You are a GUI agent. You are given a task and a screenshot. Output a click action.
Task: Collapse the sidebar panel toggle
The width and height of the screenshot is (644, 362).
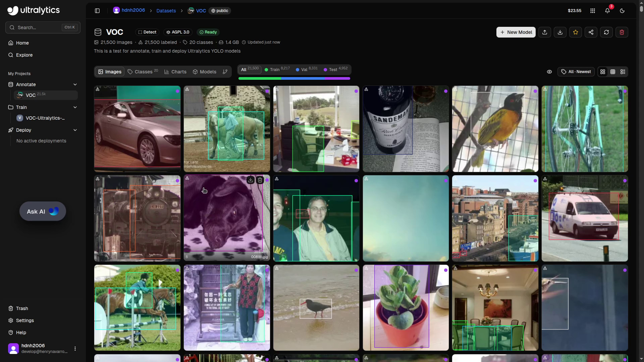(97, 11)
